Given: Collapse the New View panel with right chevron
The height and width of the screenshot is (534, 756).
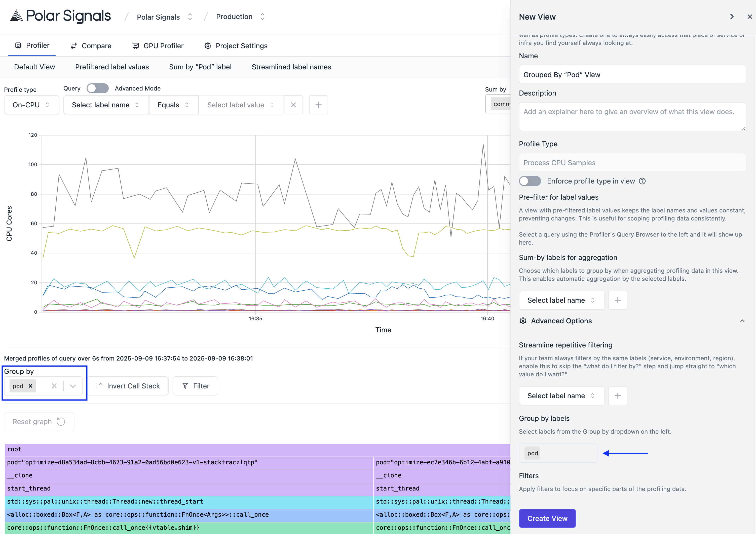Looking at the screenshot, I should (732, 17).
